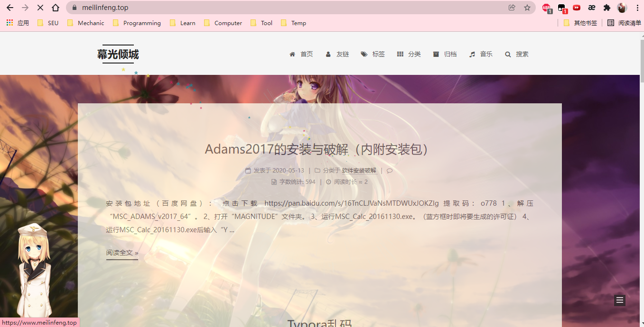Open the 应用 apps shortcut

[x=18, y=23]
